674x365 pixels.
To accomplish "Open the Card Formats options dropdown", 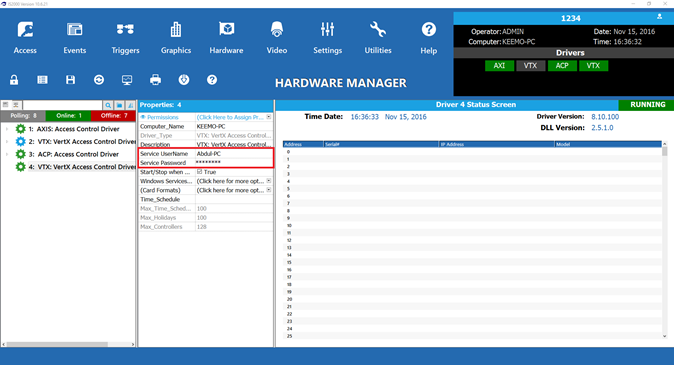I will [269, 190].
